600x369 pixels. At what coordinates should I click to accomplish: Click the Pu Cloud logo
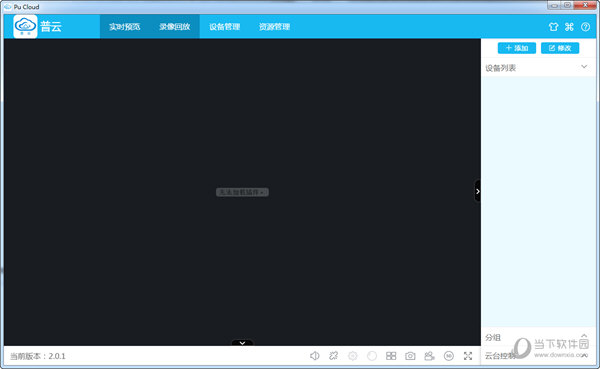[x=25, y=26]
